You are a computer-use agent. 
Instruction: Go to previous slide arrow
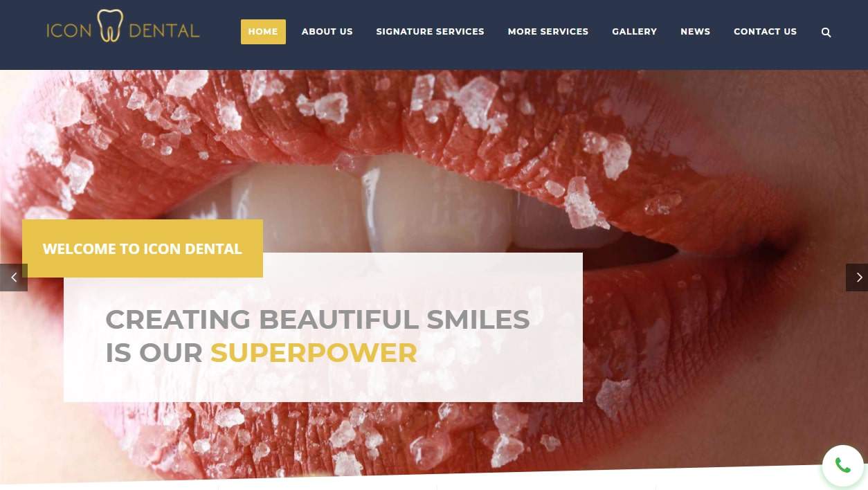(x=13, y=278)
